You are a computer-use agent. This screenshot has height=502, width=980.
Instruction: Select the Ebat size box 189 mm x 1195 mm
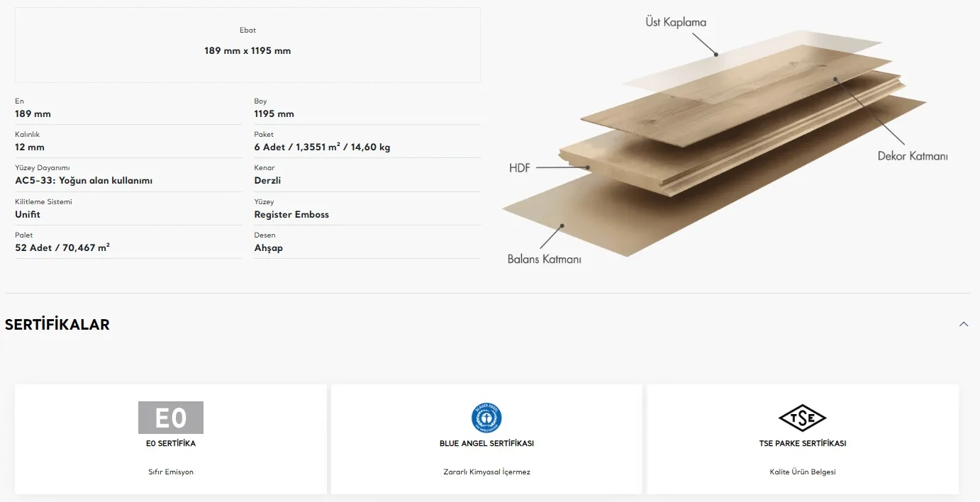[247, 45]
